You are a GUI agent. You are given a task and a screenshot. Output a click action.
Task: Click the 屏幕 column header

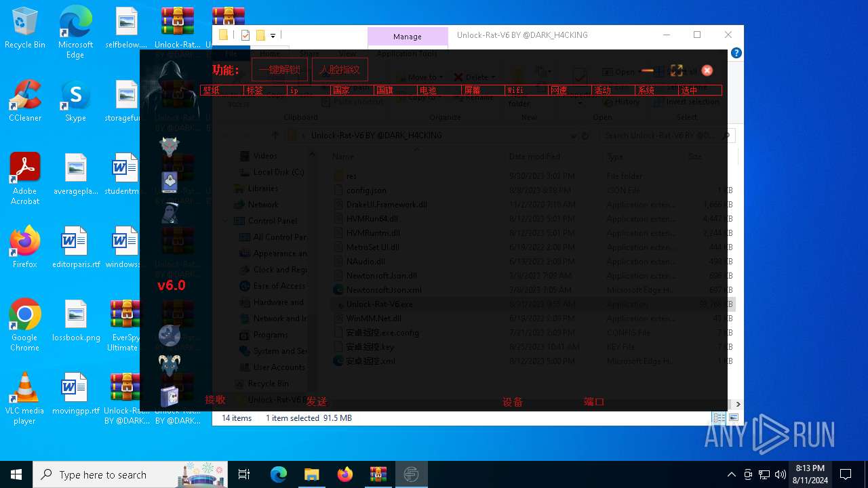483,90
